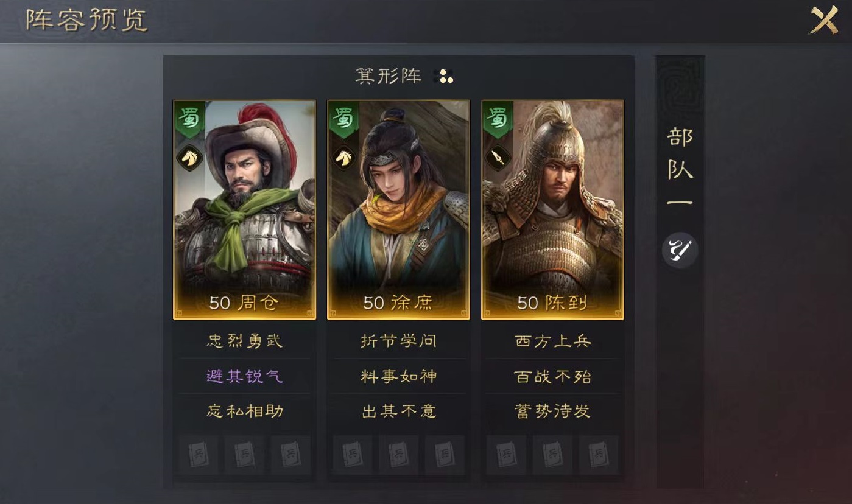The height and width of the screenshot is (504, 852).
Task: Click the spear troop icon on 陈到's card
Action: pyautogui.click(x=498, y=158)
